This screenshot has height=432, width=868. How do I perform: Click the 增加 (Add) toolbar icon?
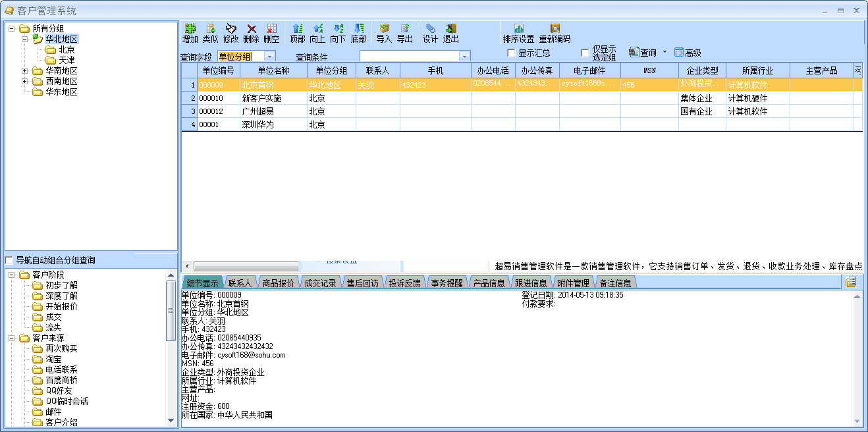[x=190, y=29]
